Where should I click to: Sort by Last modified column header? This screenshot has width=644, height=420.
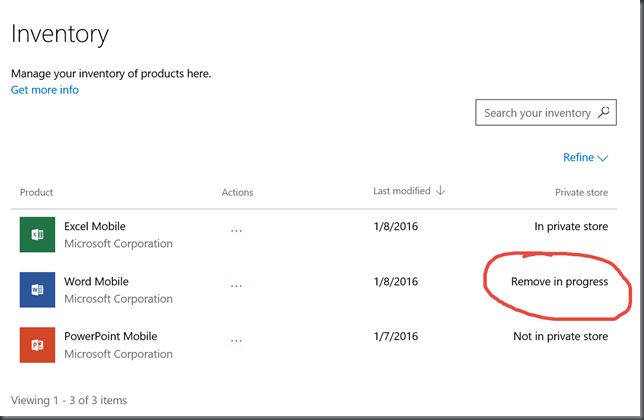click(402, 191)
